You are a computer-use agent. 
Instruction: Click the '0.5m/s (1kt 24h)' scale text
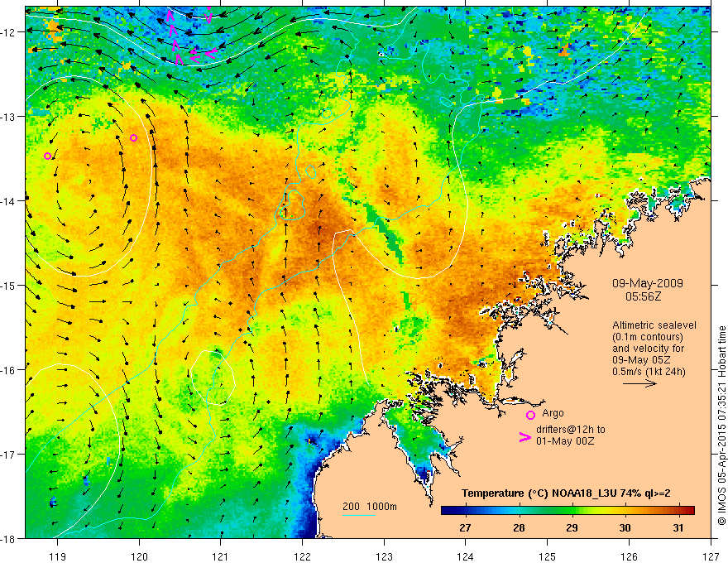point(649,372)
